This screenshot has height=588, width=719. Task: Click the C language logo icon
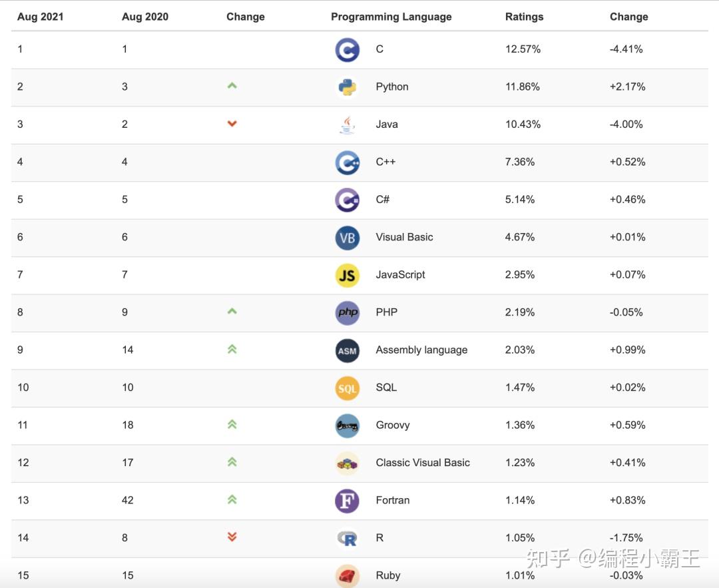tap(347, 50)
